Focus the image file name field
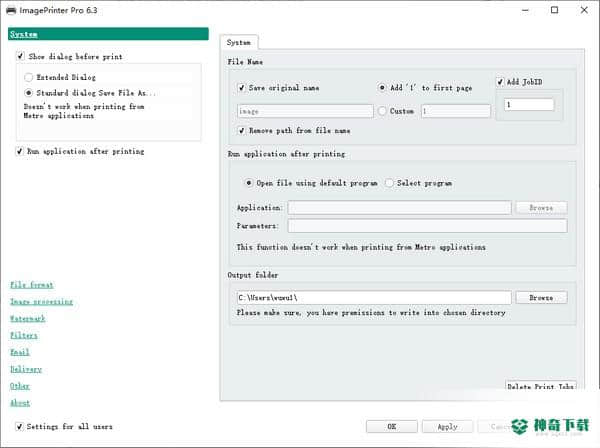Screen dimensions: 600x448 (305, 111)
